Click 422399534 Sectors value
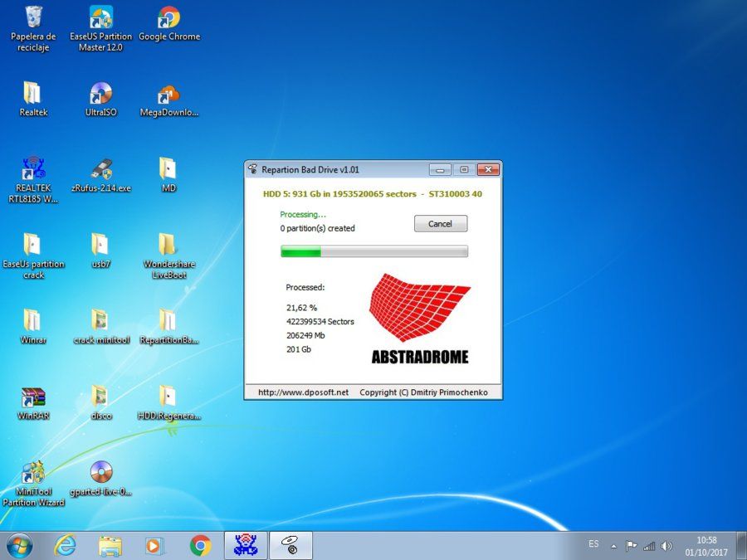Screen dimensions: 747x560 pyautogui.click(x=320, y=321)
